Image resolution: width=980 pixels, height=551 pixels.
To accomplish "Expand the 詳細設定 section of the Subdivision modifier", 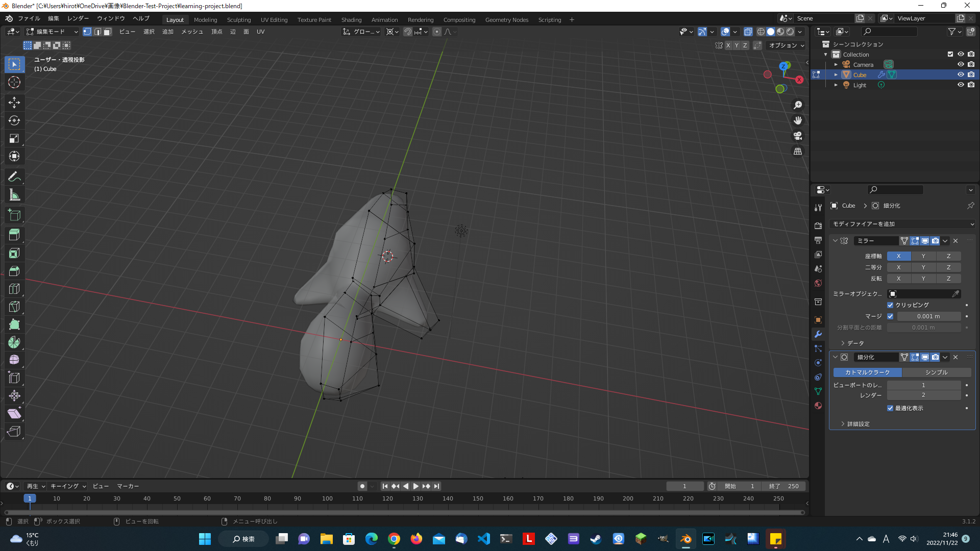I will click(856, 423).
